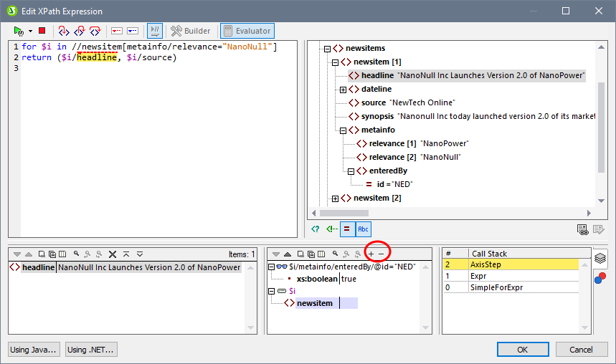This screenshot has height=364, width=616.
Task: Click the Start Evaluation/Debugging play icon
Action: coord(19,31)
